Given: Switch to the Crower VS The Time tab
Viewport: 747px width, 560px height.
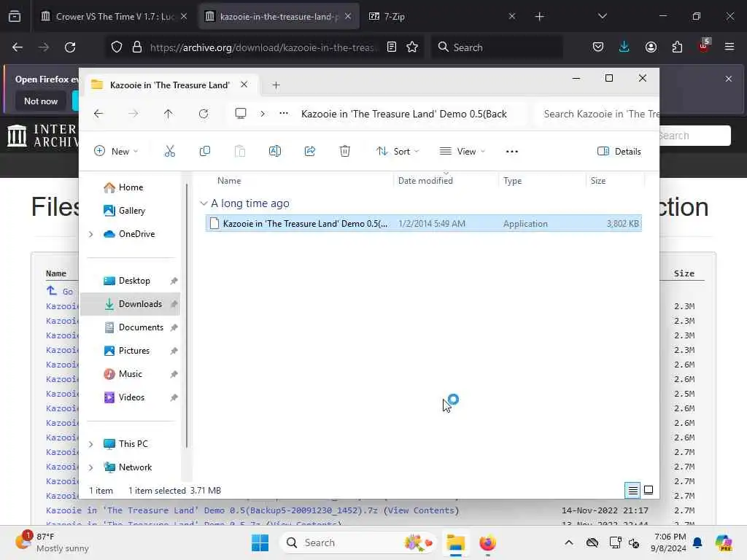Looking at the screenshot, I should coord(115,16).
